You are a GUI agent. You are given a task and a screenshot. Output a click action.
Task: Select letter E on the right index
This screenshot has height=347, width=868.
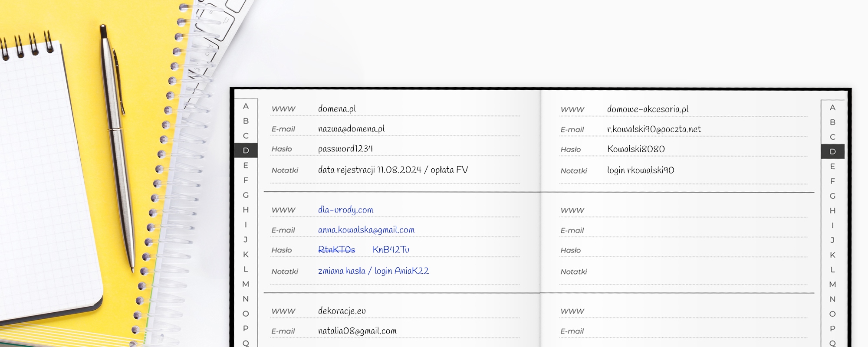coord(832,167)
